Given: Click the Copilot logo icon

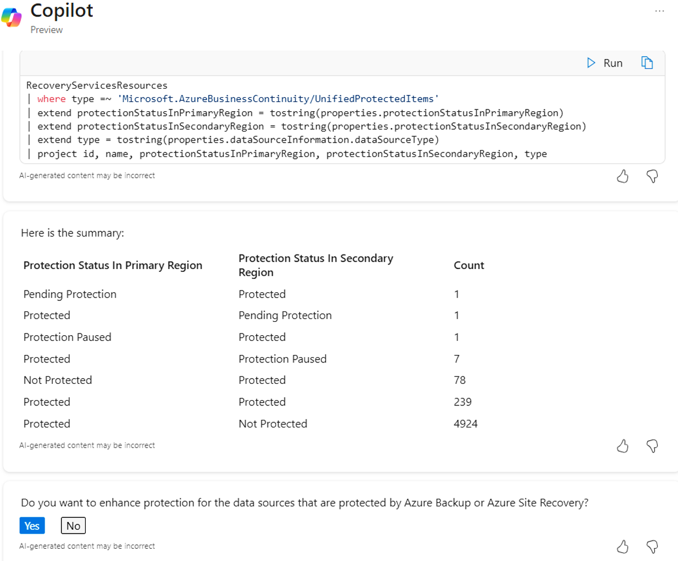Looking at the screenshot, I should (12, 17).
